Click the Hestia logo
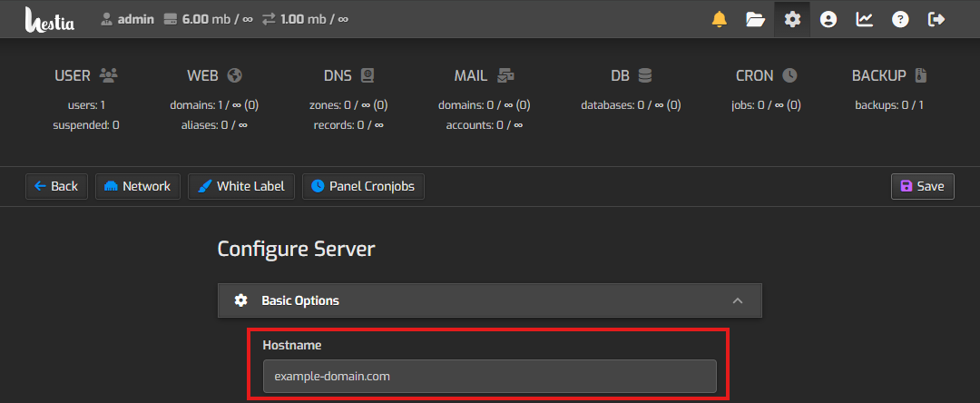The width and height of the screenshot is (980, 403). pyautogui.click(x=50, y=19)
